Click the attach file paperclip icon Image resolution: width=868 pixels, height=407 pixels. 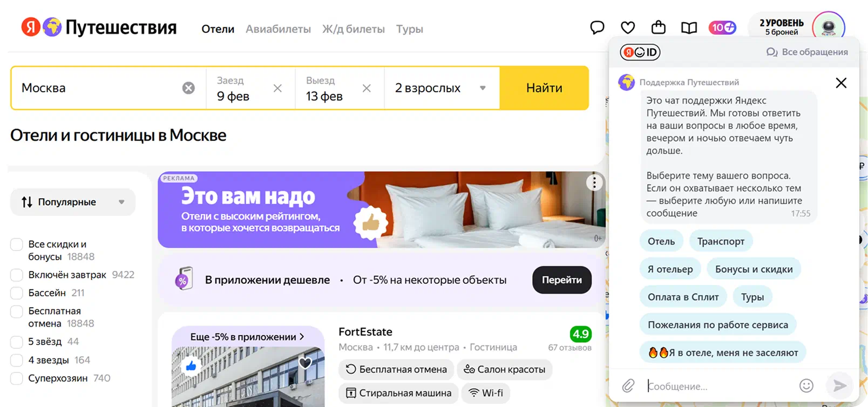[628, 385]
